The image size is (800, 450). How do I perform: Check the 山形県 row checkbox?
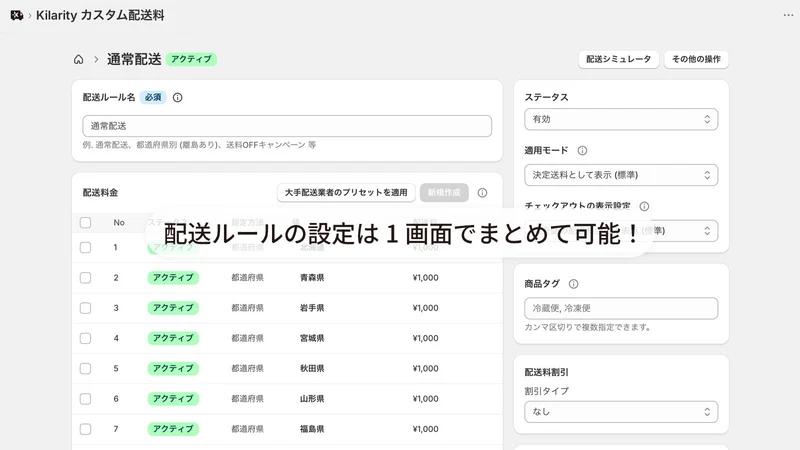[x=85, y=399]
